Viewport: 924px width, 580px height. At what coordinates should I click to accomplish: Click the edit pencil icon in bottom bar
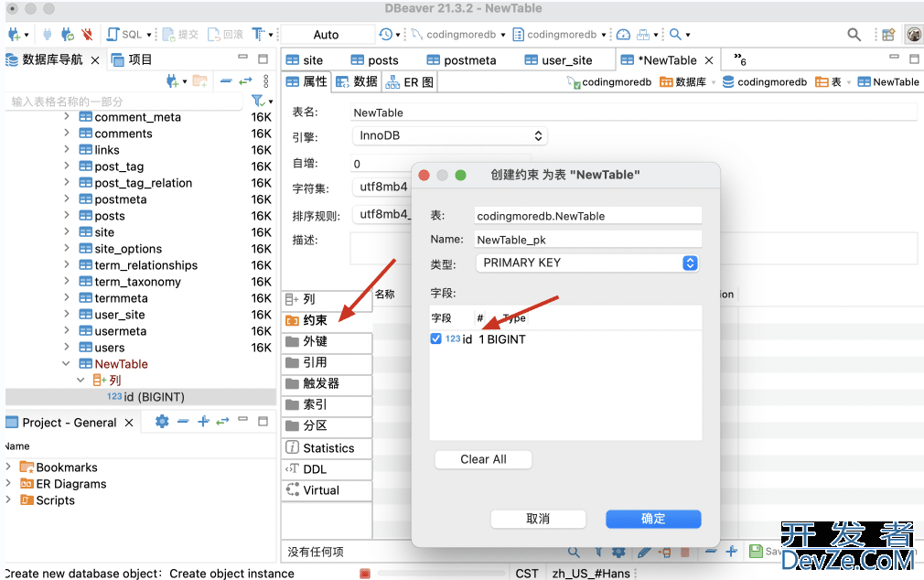point(644,552)
